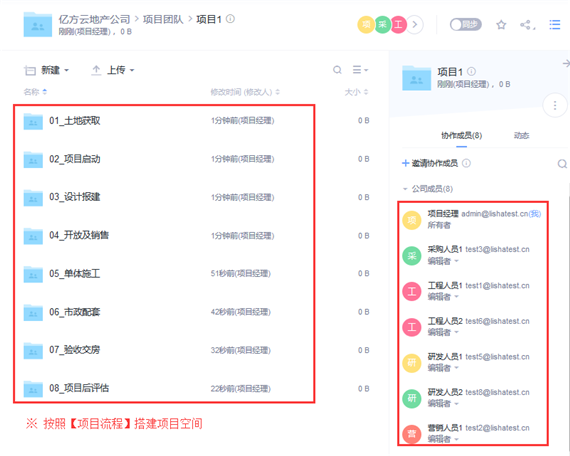Star this folder as favorite
The width and height of the screenshot is (570, 456).
(501, 25)
